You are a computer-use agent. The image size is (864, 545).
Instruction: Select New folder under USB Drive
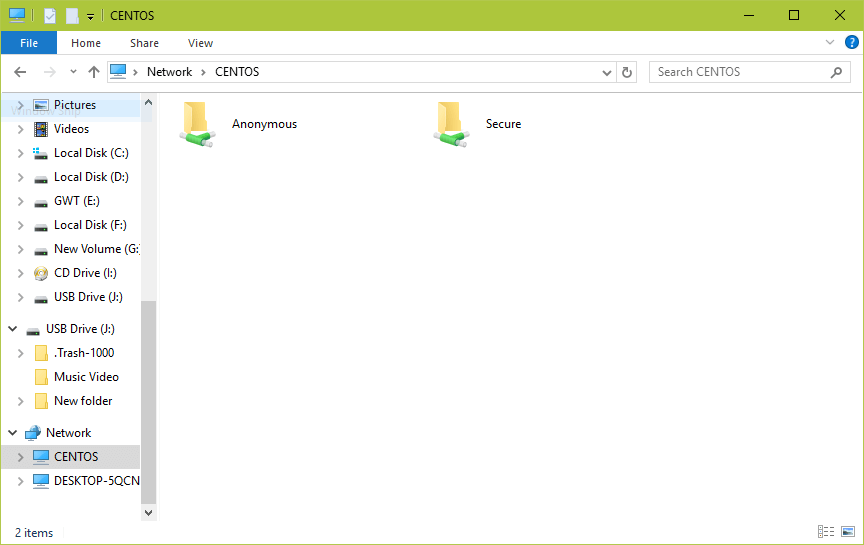(x=83, y=401)
